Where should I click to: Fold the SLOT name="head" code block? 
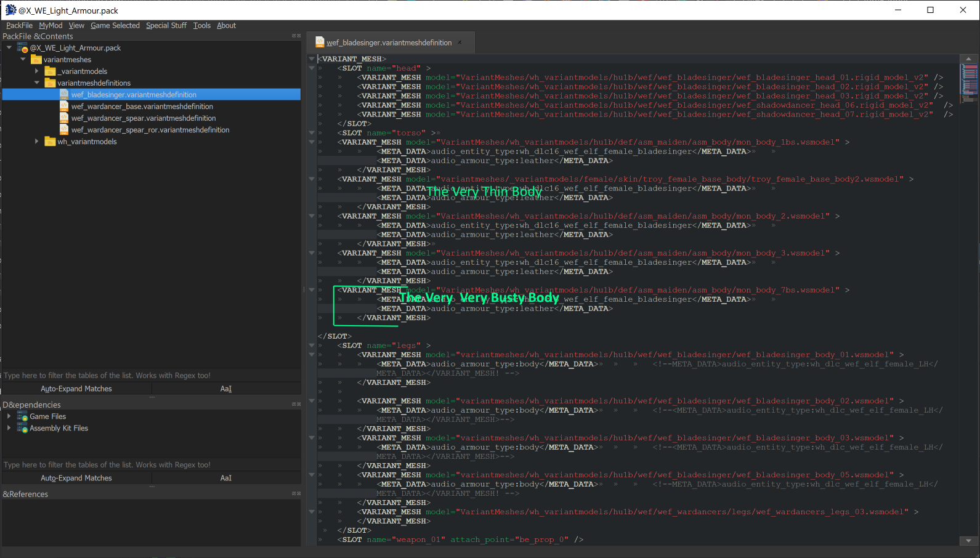(x=312, y=68)
